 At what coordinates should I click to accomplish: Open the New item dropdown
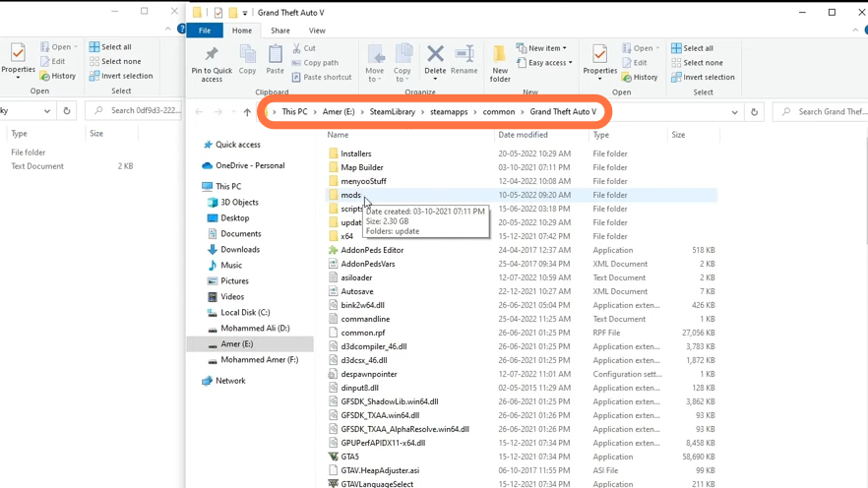pyautogui.click(x=541, y=48)
